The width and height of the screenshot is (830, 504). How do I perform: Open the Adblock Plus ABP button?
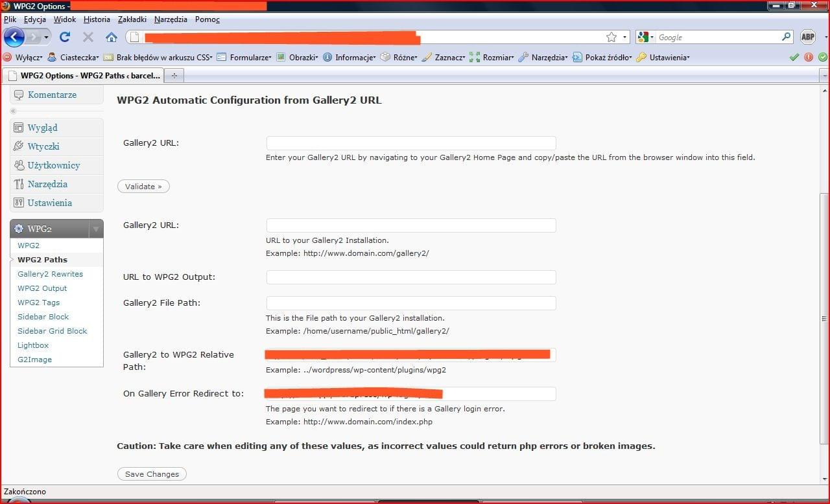(807, 37)
